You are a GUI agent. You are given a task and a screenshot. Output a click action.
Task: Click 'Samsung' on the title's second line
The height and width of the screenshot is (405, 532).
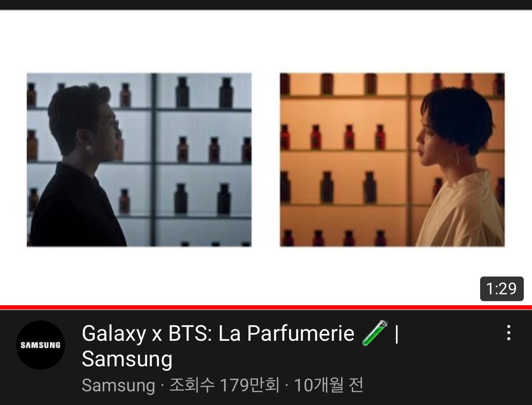tap(127, 359)
